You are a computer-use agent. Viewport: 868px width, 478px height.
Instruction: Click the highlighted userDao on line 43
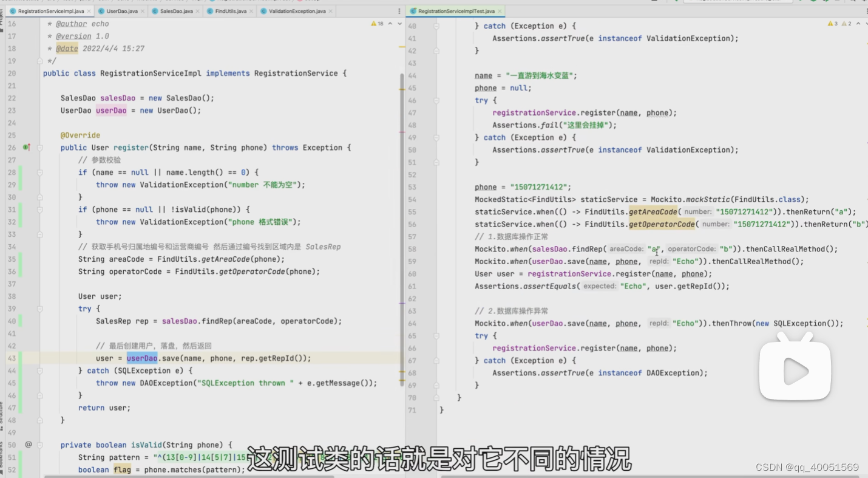[x=142, y=358]
